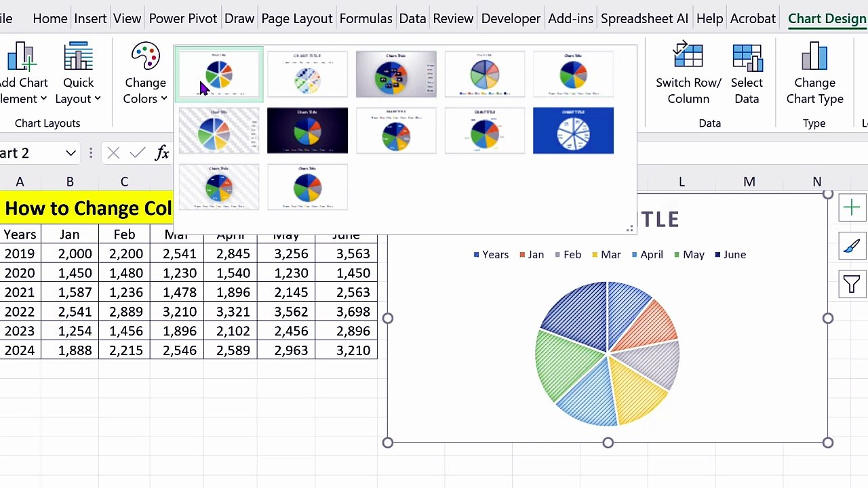Select column N header

[817, 182]
